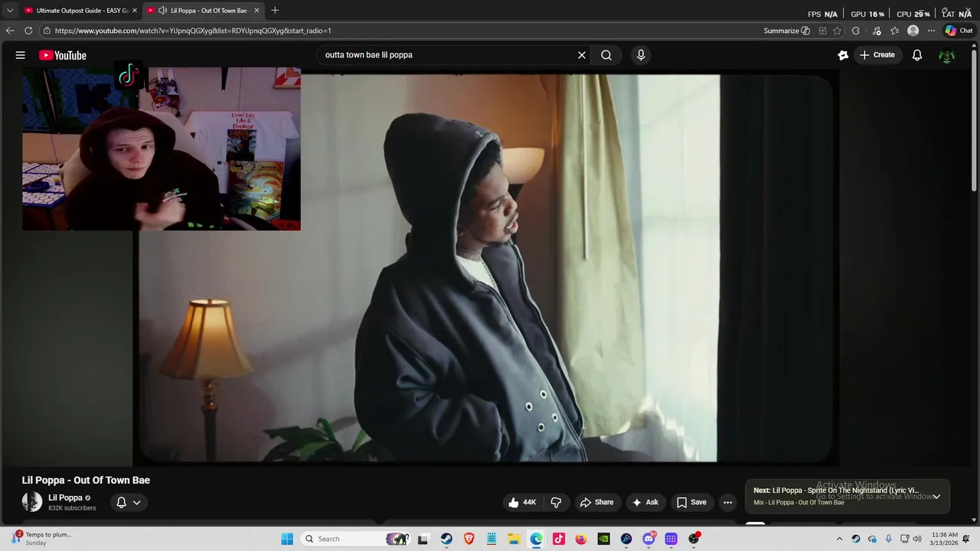
Task: Go to the YouTube home logo
Action: click(63, 55)
